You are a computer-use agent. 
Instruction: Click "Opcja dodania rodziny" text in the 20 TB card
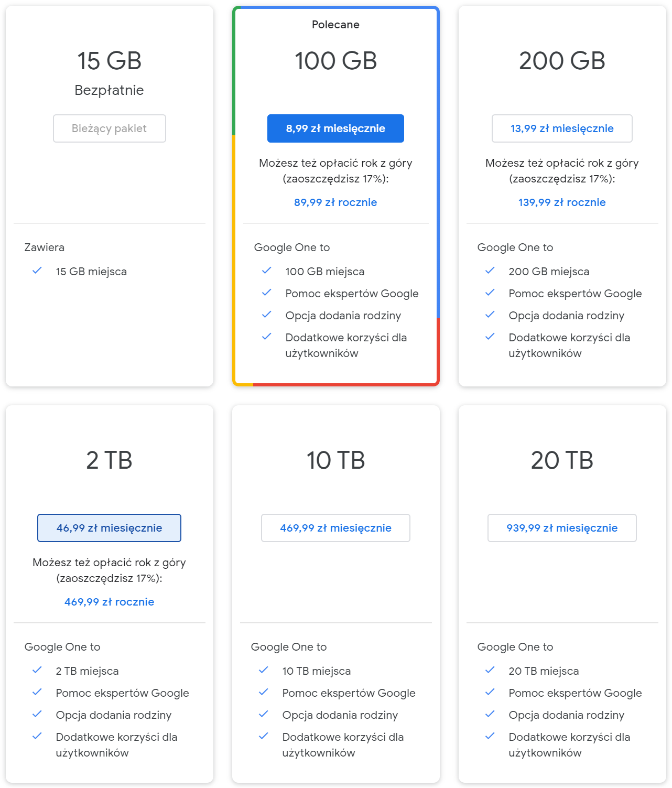(567, 715)
